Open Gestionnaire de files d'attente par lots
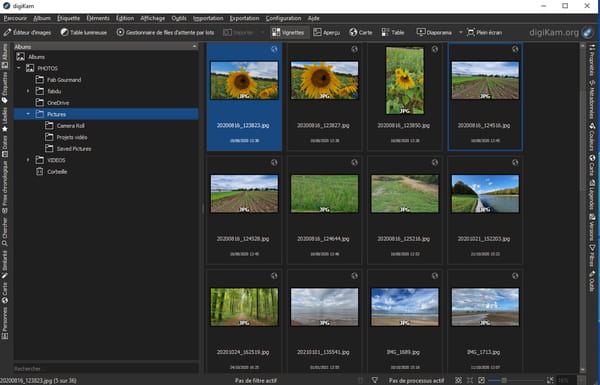 (x=165, y=33)
